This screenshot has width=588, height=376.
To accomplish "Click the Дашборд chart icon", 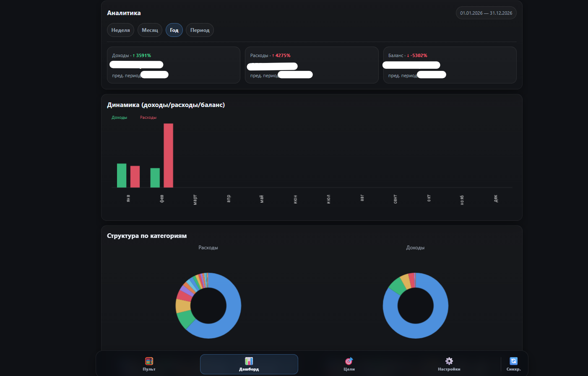I will (249, 361).
